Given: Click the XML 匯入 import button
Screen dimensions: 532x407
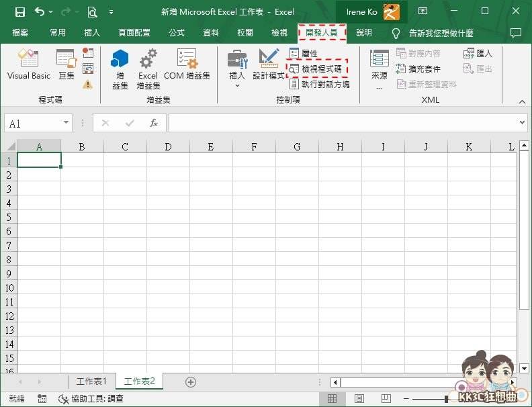Looking at the screenshot, I should [478, 53].
